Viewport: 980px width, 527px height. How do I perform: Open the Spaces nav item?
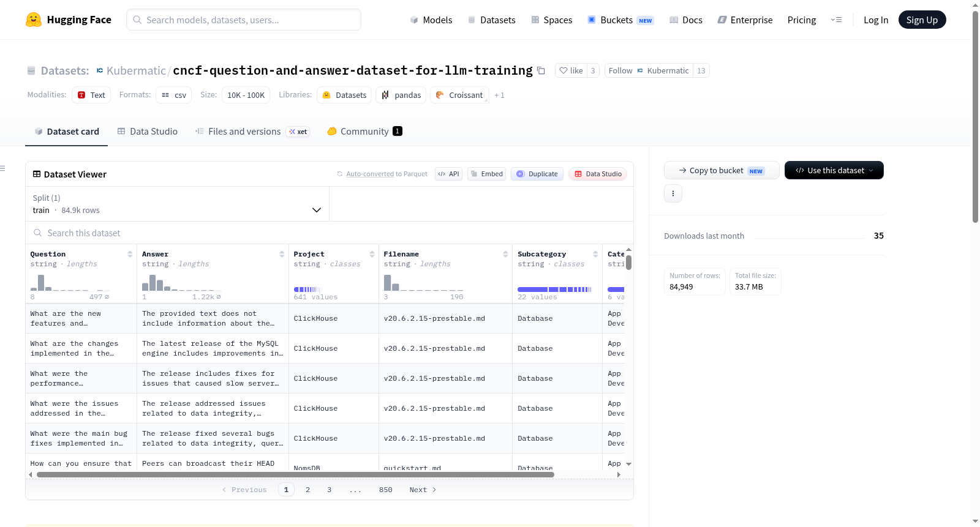pyautogui.click(x=551, y=20)
